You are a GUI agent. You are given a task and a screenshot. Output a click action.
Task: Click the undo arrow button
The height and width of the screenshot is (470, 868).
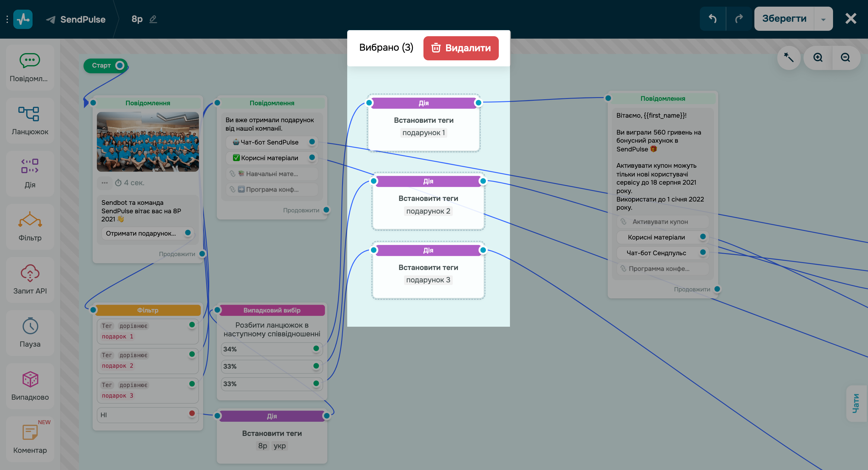click(x=713, y=18)
